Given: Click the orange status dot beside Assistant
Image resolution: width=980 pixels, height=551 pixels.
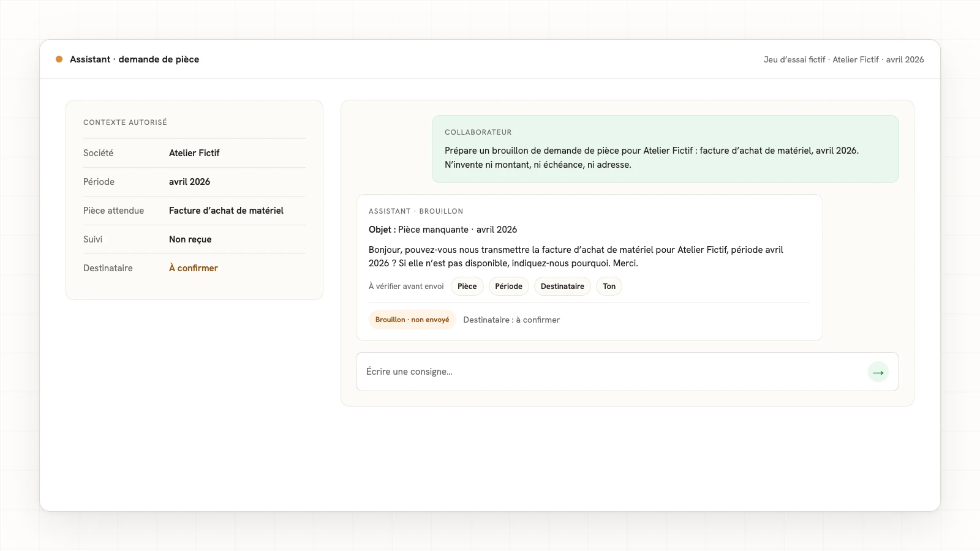Looking at the screenshot, I should tap(59, 59).
